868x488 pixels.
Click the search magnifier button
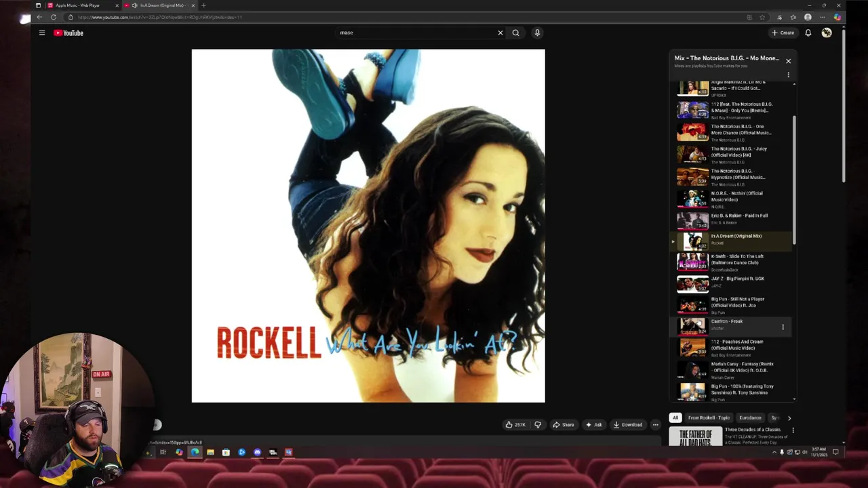click(516, 33)
